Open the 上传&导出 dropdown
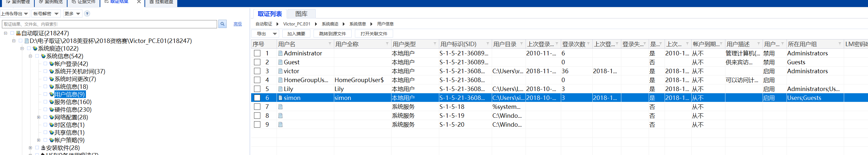The image size is (868, 155). click(x=15, y=14)
